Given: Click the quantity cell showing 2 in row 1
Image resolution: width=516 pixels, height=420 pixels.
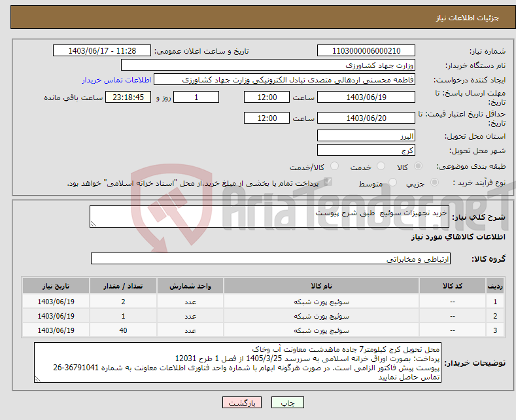Looking at the screenshot, I should [x=123, y=302].
